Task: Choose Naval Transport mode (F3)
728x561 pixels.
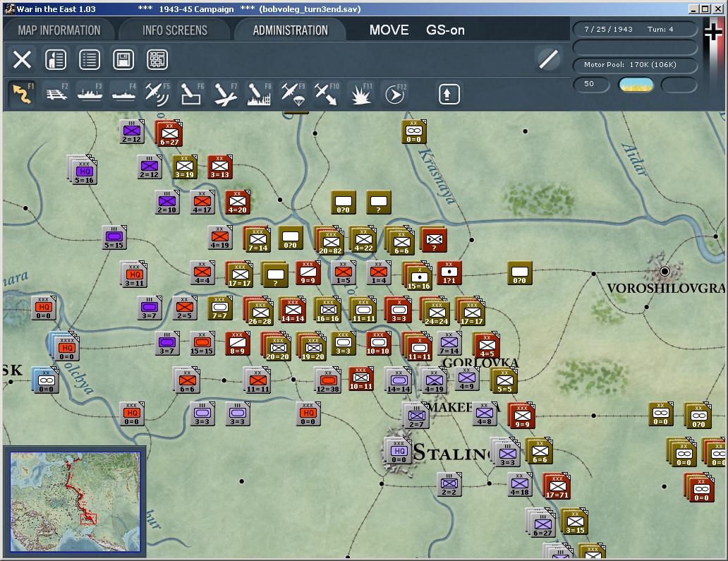Action: coord(90,94)
